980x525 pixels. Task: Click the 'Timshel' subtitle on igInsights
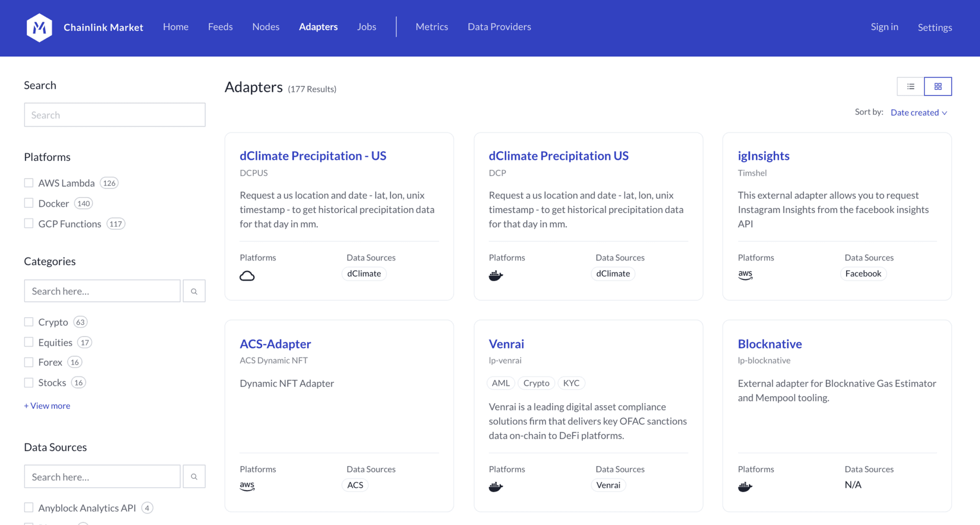[752, 173]
